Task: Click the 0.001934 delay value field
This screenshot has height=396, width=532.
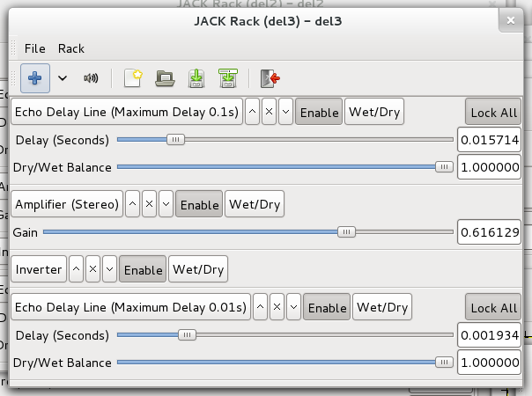Action: [489, 335]
